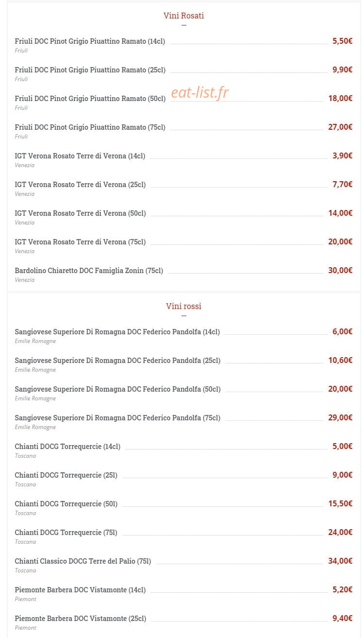Select Chianti DOCG Torrequercie (14cl)
The image size is (364, 638).
click(x=67, y=447)
